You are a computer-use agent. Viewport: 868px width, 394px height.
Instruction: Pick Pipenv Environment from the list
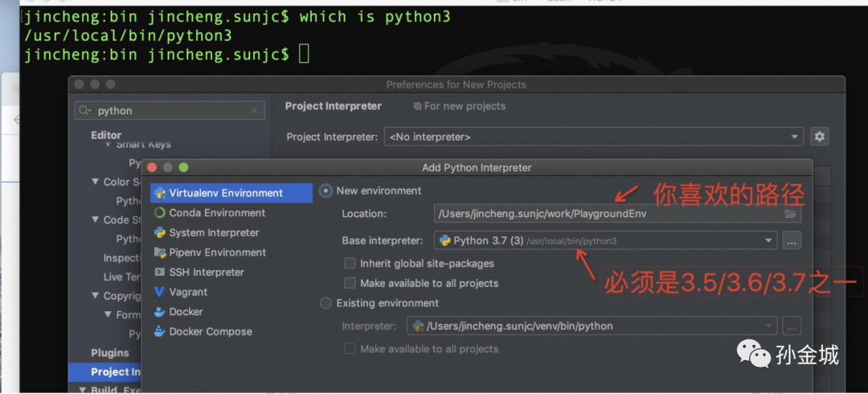click(218, 252)
